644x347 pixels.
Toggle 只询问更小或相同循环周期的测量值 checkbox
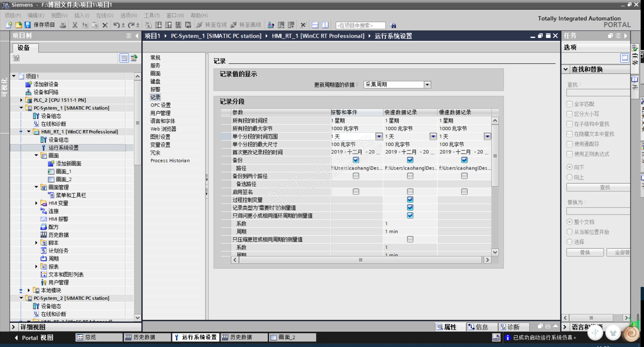(410, 216)
